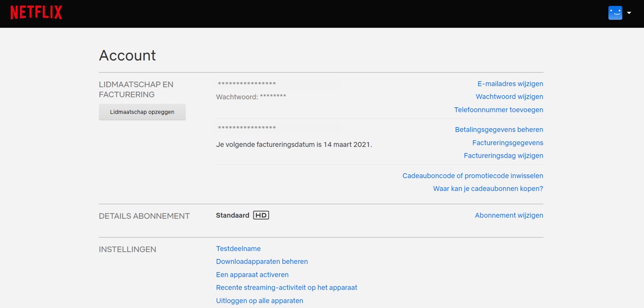Image resolution: width=644 pixels, height=308 pixels.
Task: Click the Netflix logo
Action: pyautogui.click(x=36, y=13)
